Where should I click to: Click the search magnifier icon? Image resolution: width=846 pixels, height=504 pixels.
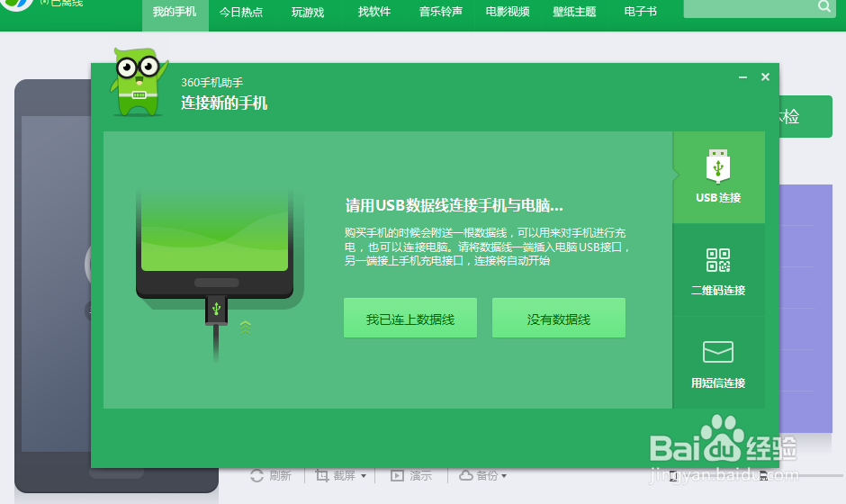tap(823, 6)
